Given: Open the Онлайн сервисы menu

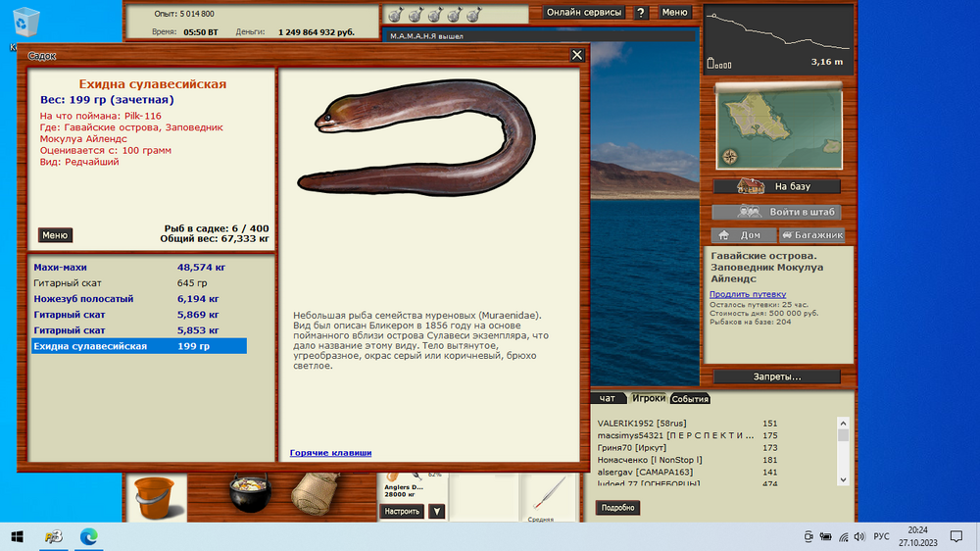Looking at the screenshot, I should coord(584,13).
